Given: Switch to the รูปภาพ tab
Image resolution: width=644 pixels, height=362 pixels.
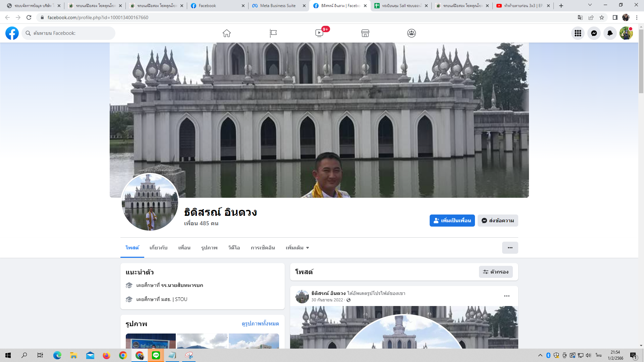Looking at the screenshot, I should click(x=209, y=248).
